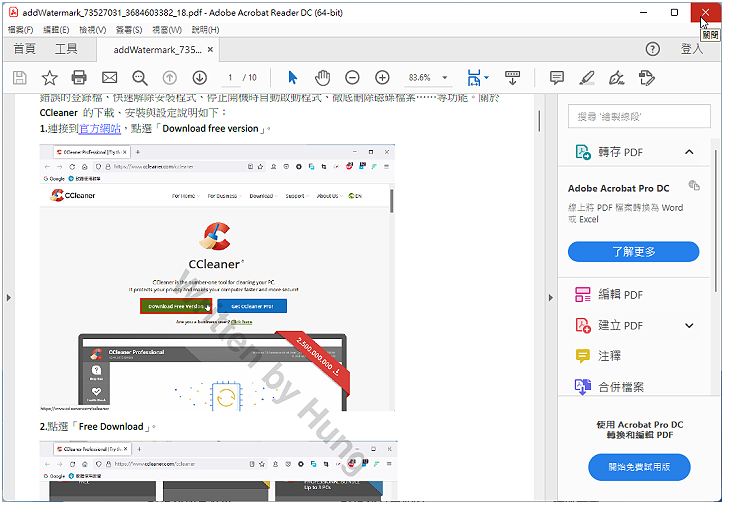The height and width of the screenshot is (513, 731).
Task: Expand the 建立 PDF section chevron
Action: 689,326
